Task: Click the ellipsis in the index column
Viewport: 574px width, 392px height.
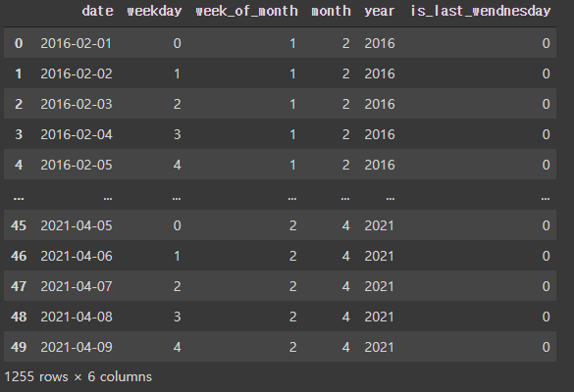Action: [x=19, y=199]
